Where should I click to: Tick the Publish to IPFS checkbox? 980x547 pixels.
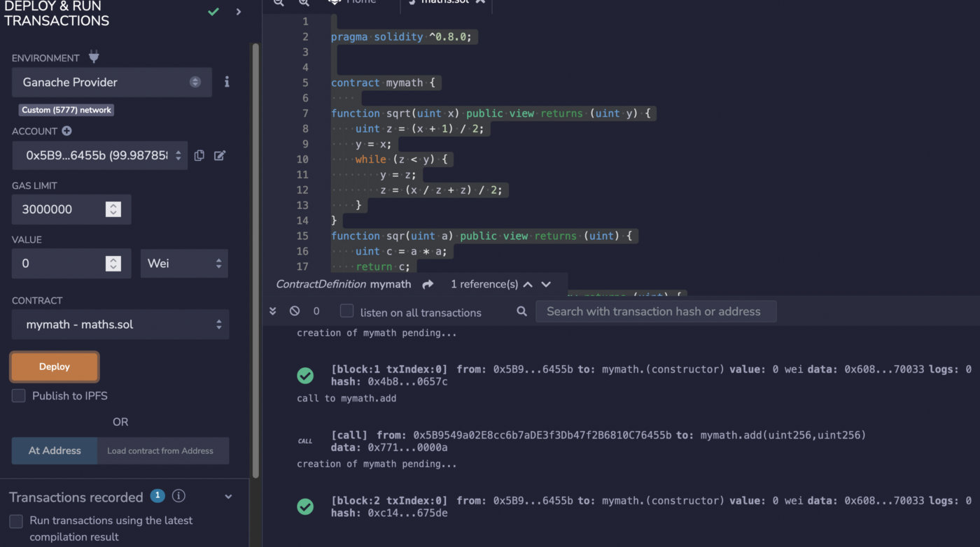tap(19, 395)
